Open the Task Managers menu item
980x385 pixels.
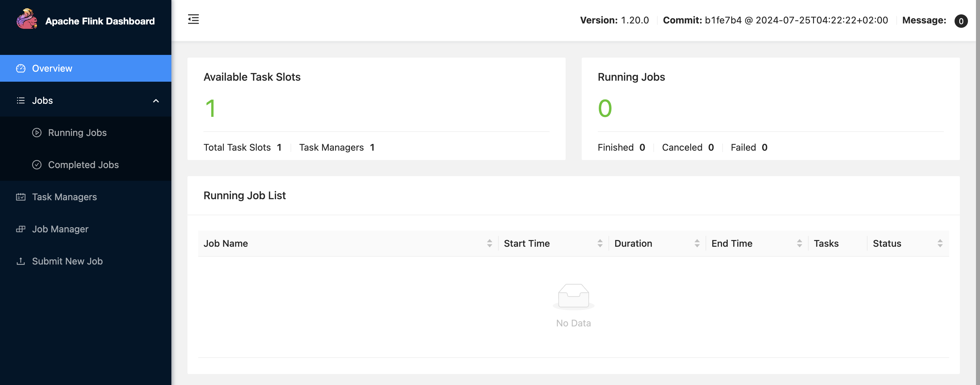[x=64, y=197]
